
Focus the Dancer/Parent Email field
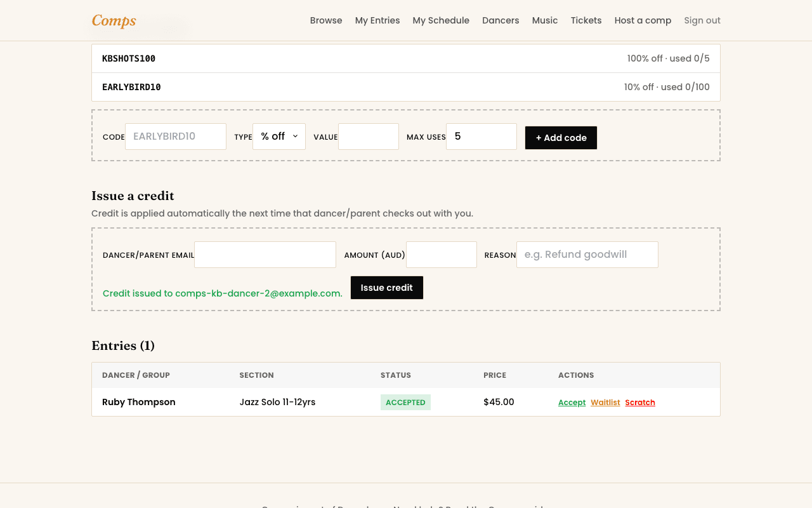[x=265, y=255]
